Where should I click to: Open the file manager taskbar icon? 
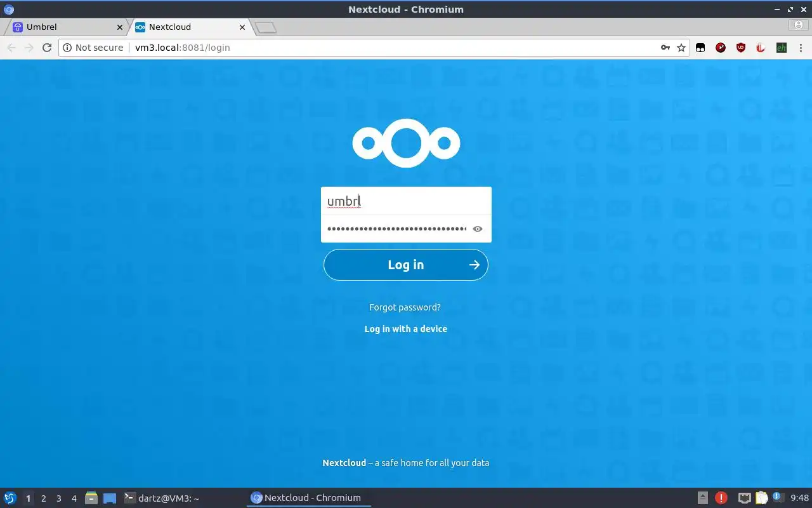[x=91, y=498]
